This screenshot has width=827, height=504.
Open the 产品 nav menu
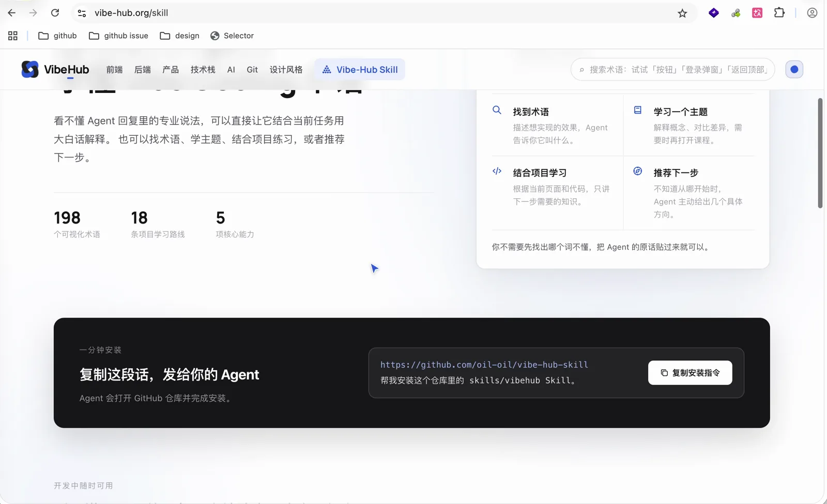171,70
